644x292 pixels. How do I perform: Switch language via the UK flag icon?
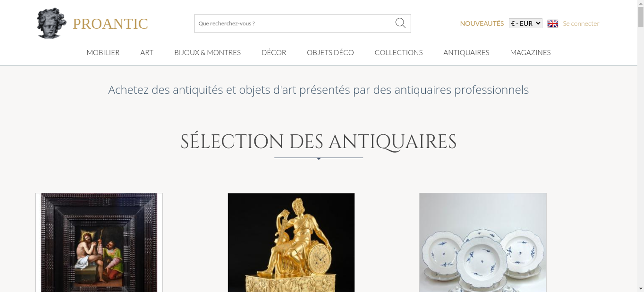pos(553,23)
